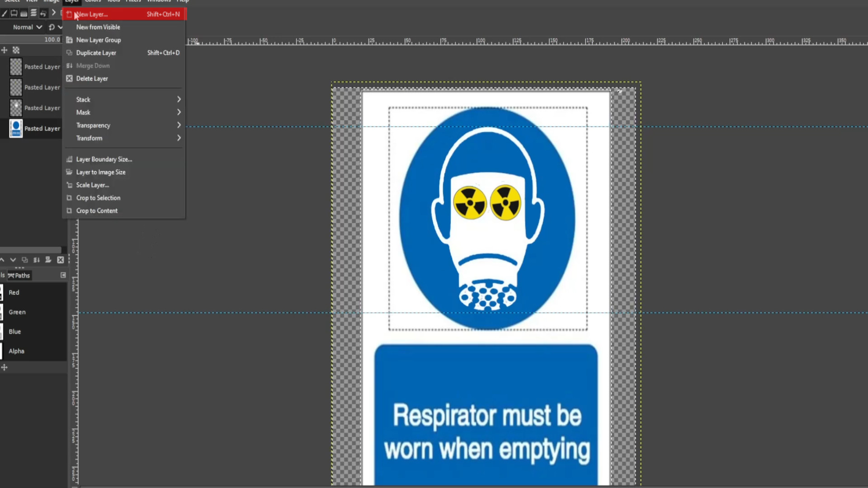The height and width of the screenshot is (488, 868).
Task: Click the merge down icon below layers list
Action: [37, 260]
